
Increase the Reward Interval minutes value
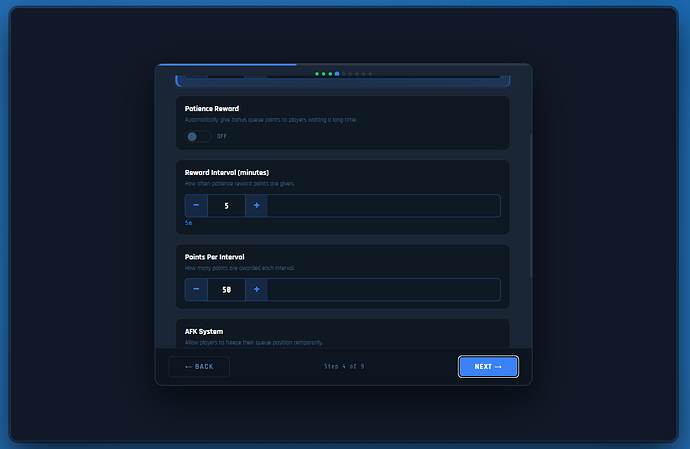coord(257,206)
